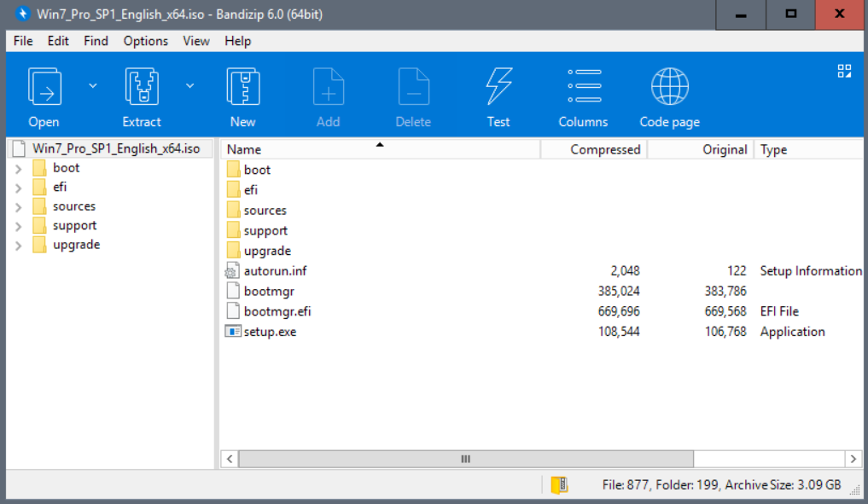This screenshot has height=504, width=868.
Task: Select the sources folder in the file list
Action: pyautogui.click(x=265, y=211)
